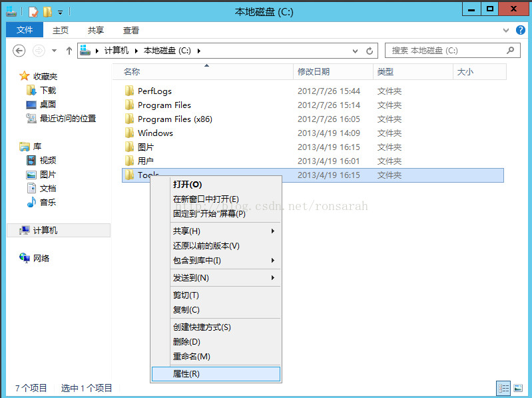Switch to large icons view in status bar
The width and height of the screenshot is (532, 398).
pyautogui.click(x=518, y=388)
